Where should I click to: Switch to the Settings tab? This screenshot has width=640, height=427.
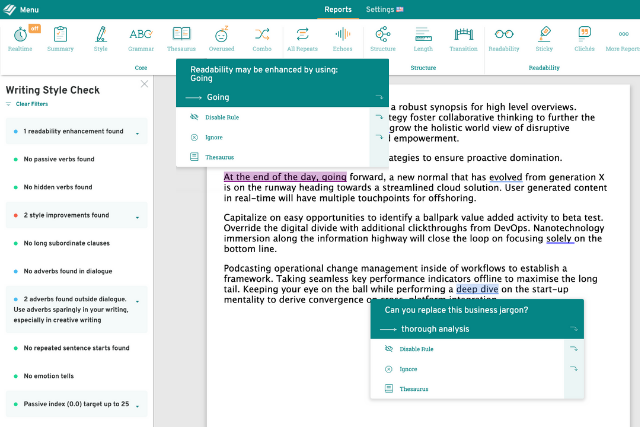click(x=380, y=9)
